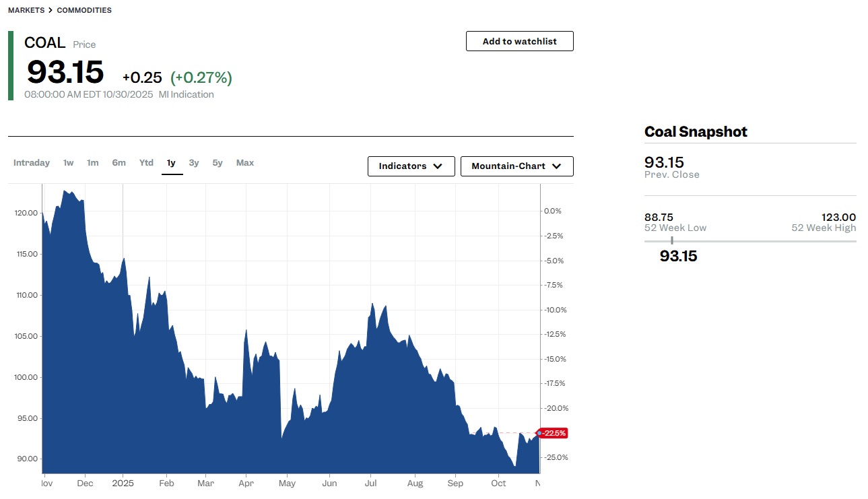Open the Mountain-Chart type dropdown
The image size is (868, 499).
click(516, 166)
